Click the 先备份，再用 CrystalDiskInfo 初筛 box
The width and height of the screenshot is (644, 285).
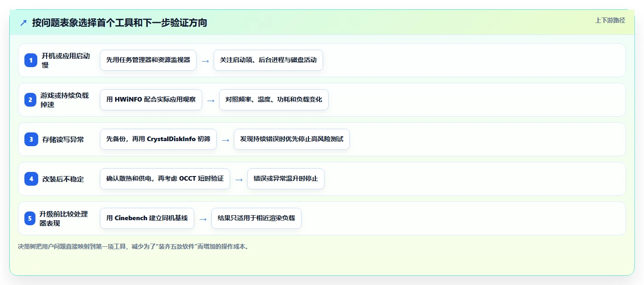coord(158,139)
